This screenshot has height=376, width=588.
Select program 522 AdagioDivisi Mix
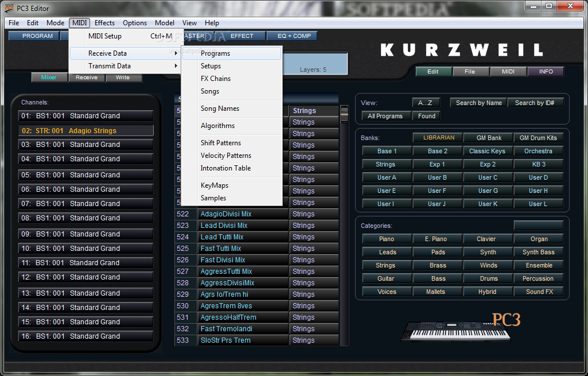[243, 214]
